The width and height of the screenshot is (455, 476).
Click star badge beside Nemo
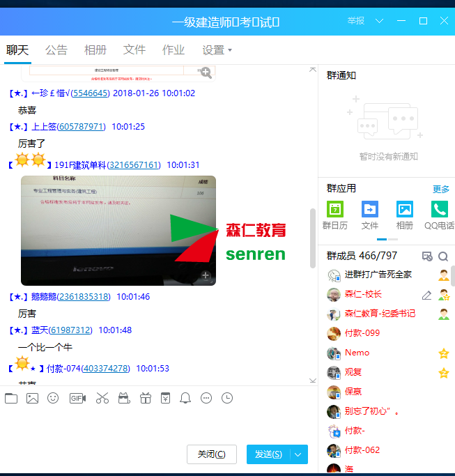coord(443,353)
